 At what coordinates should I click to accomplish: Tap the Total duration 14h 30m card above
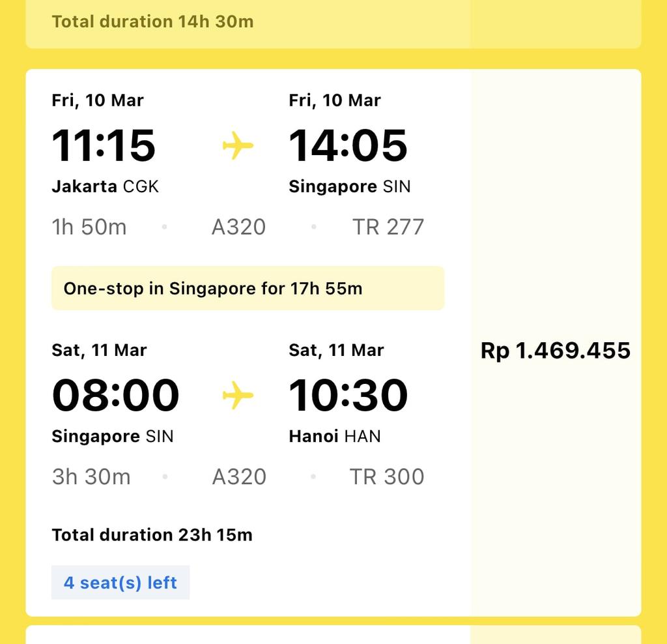pyautogui.click(x=333, y=24)
